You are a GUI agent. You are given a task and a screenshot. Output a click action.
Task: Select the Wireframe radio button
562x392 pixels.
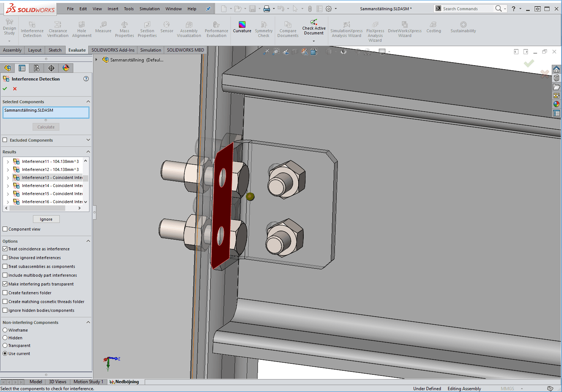5,330
